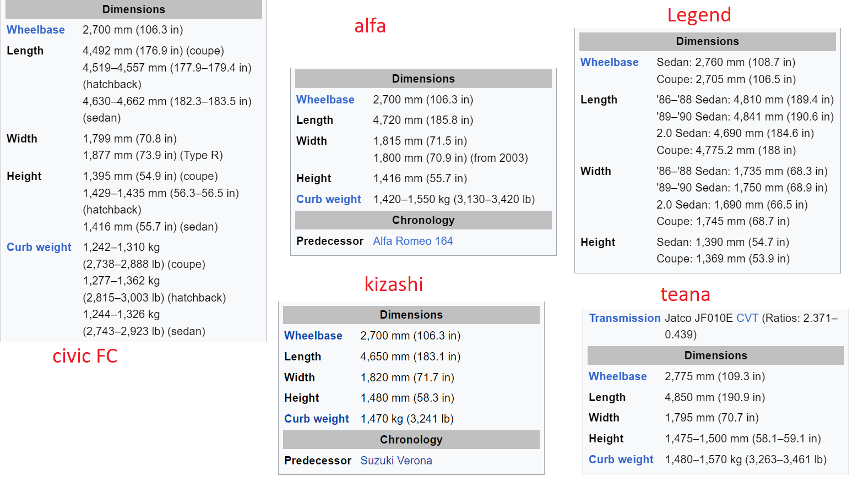The image size is (858, 504).
Task: Select the '1,877 mm (73.9 in) (Type R)' width
Action: coord(153,155)
